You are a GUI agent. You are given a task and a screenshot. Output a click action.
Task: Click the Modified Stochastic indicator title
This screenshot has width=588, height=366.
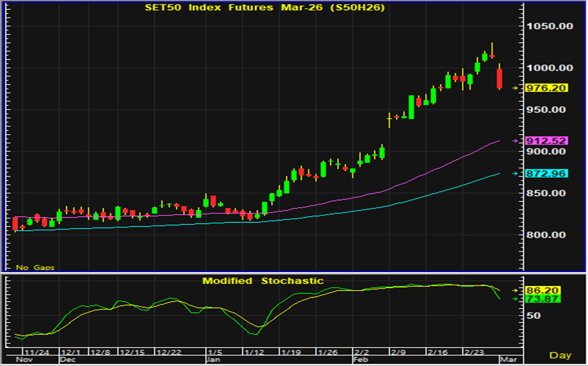point(263,281)
